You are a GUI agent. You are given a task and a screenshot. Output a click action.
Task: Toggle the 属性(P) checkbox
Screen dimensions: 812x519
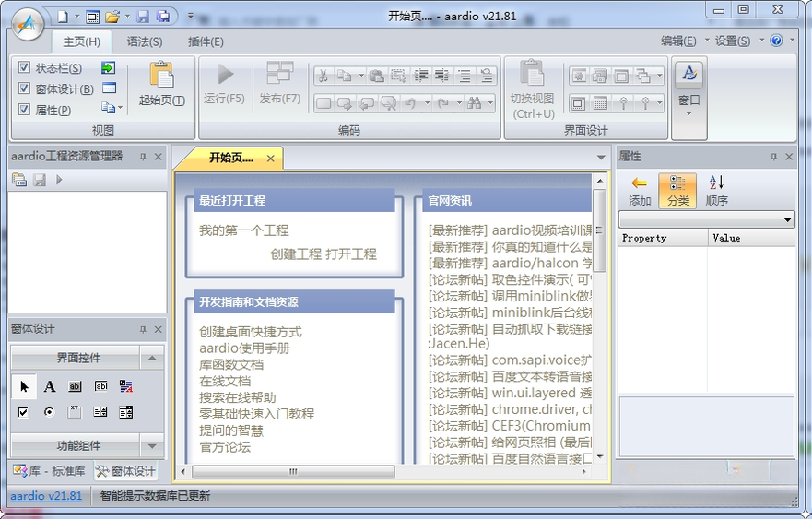24,109
